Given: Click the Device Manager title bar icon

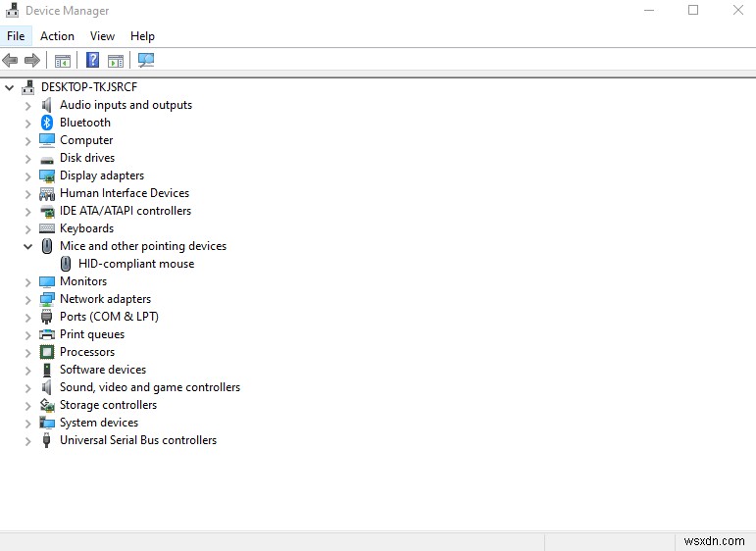Looking at the screenshot, I should [x=12, y=10].
